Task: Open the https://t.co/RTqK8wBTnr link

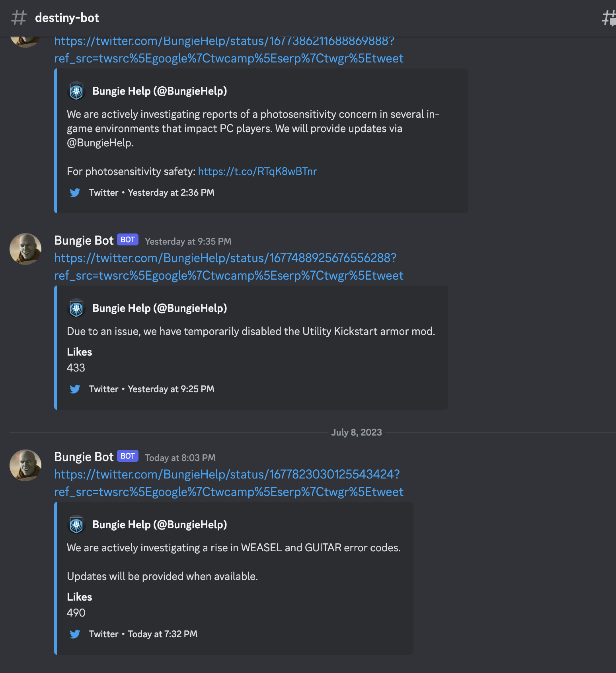Action: (257, 171)
